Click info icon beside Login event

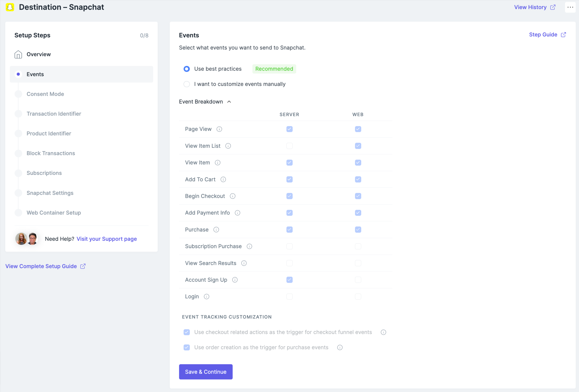pos(207,296)
